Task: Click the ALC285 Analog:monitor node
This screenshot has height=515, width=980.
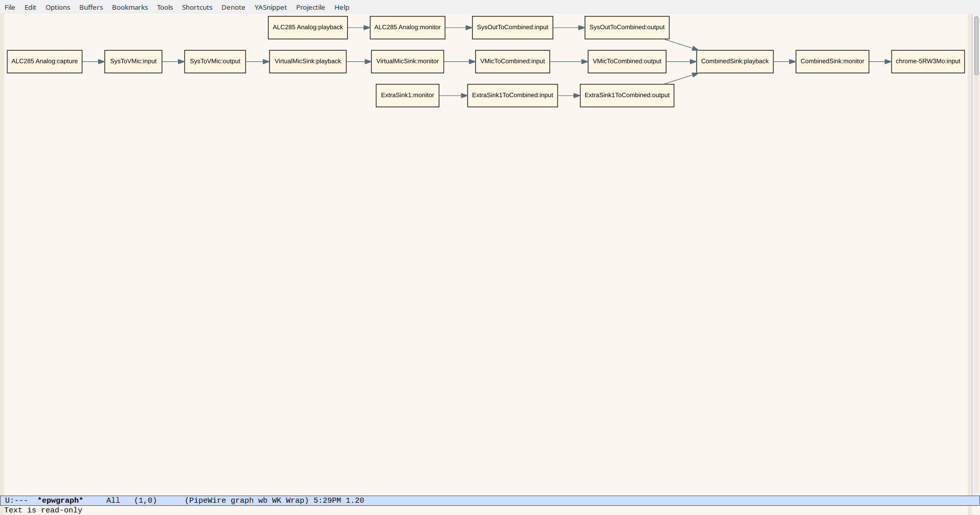Action: (407, 28)
